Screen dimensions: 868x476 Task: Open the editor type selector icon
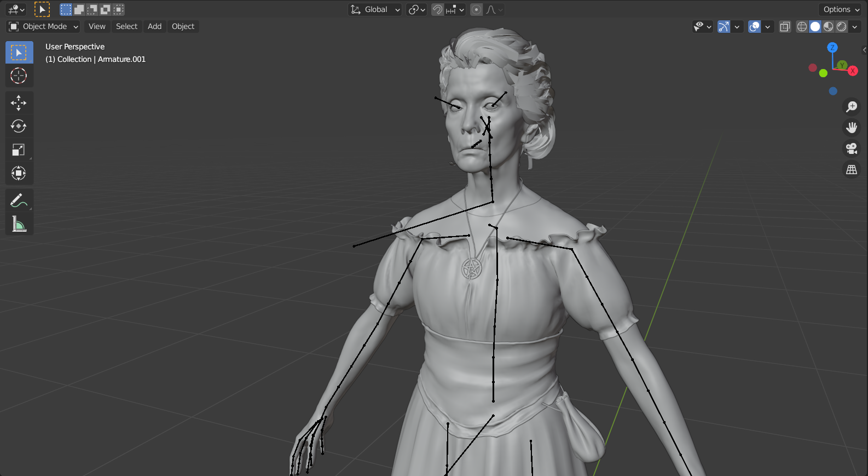[x=16, y=9]
